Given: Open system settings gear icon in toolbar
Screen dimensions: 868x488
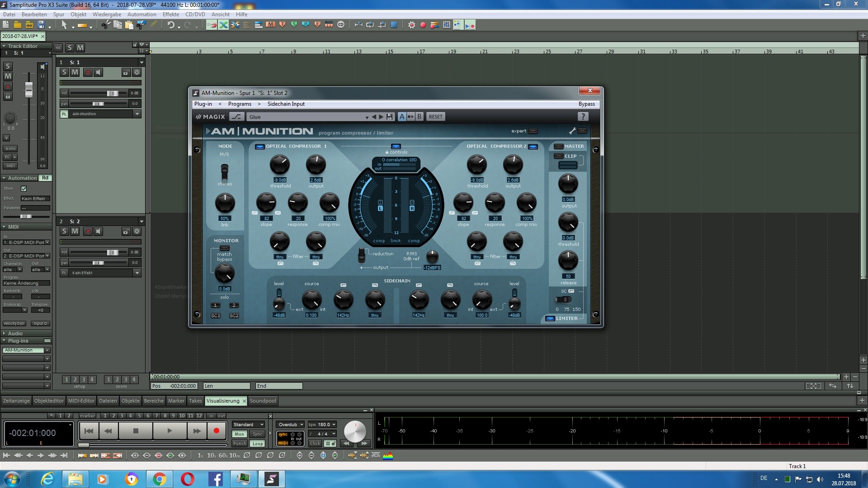Looking at the screenshot, I should 411,25.
